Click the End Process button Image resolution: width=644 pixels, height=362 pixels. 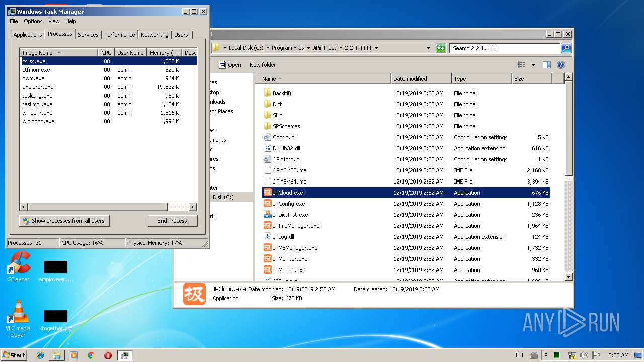172,221
